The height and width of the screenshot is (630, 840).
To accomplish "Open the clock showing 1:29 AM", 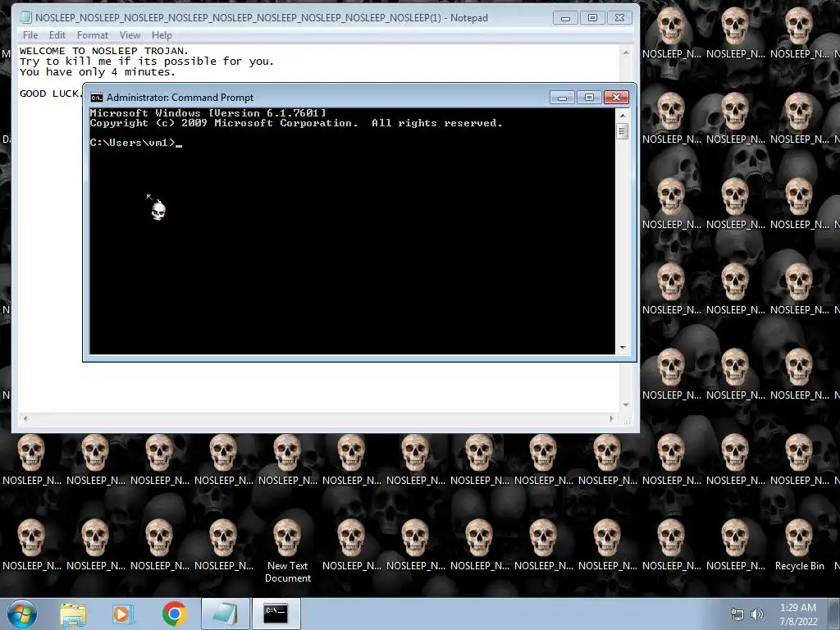I will 797,608.
